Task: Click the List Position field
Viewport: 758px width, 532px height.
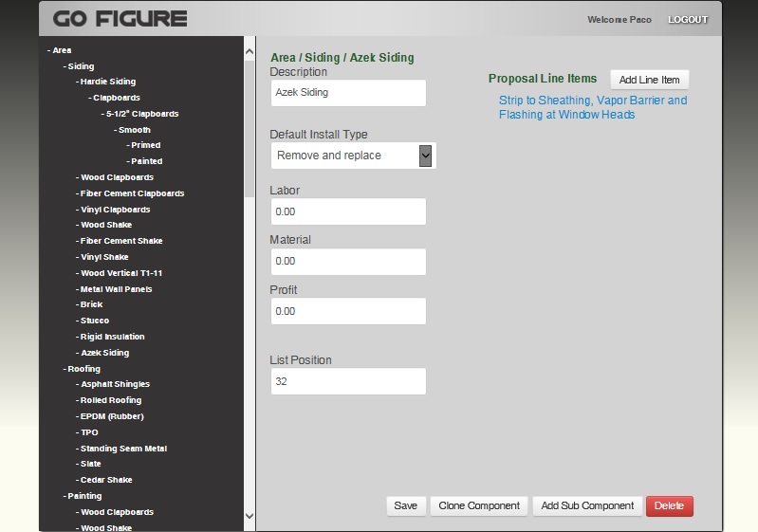Action: click(x=347, y=381)
